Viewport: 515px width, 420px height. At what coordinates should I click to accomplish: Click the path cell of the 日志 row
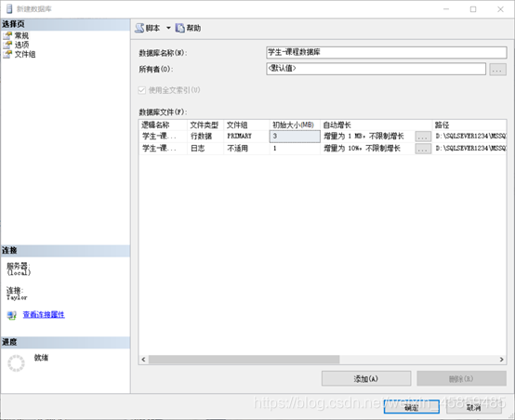pos(469,149)
